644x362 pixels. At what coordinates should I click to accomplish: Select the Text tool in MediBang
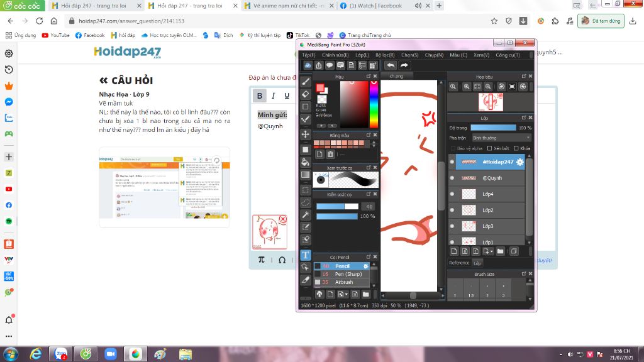click(306, 255)
